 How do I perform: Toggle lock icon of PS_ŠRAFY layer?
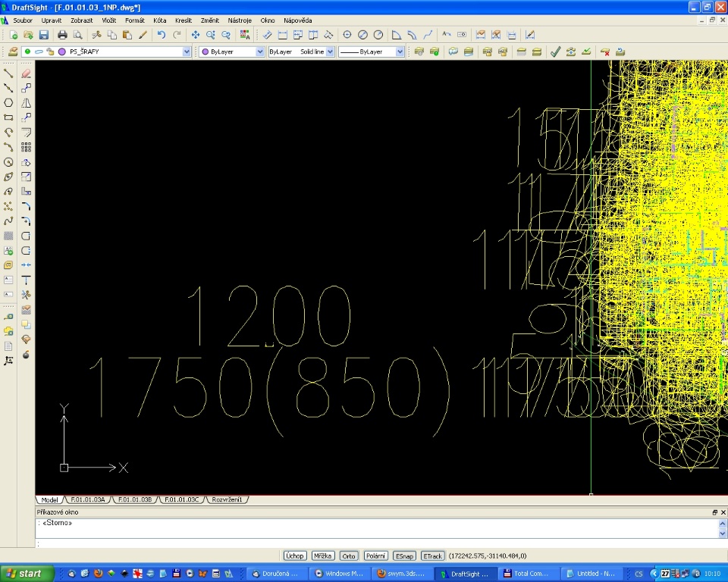pos(50,52)
